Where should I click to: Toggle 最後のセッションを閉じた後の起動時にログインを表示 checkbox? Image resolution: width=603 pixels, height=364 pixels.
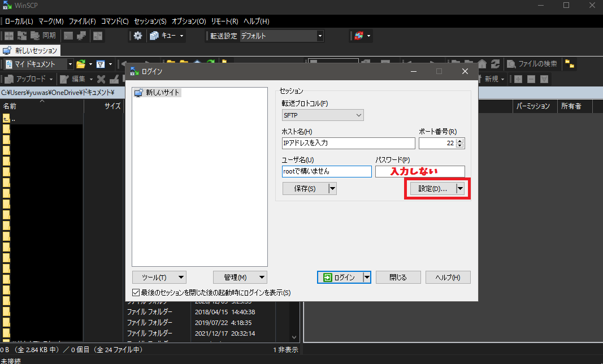[136, 292]
